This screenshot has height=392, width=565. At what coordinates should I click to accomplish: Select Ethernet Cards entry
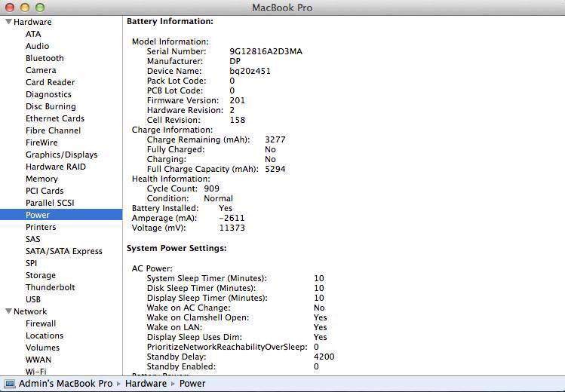pos(55,118)
